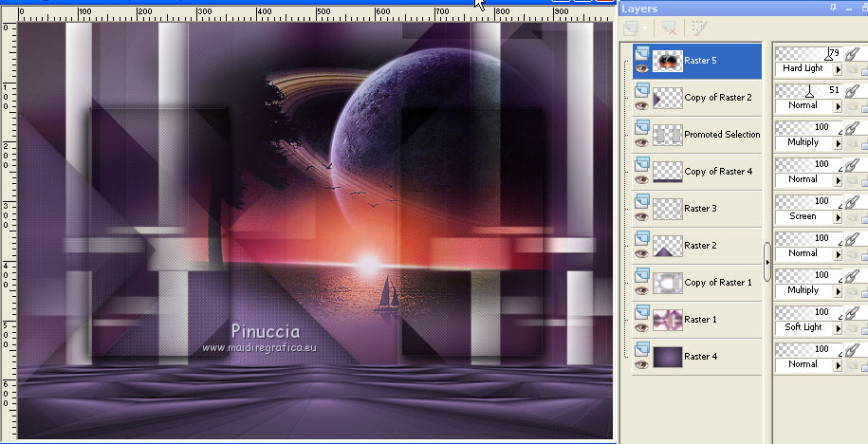Toggle the layer link icon for Raster 4

[852, 350]
